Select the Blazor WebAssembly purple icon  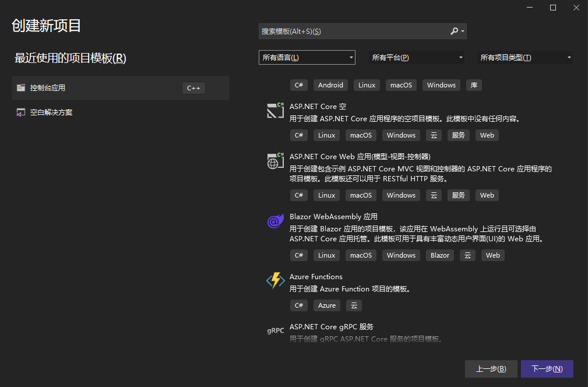click(x=275, y=221)
